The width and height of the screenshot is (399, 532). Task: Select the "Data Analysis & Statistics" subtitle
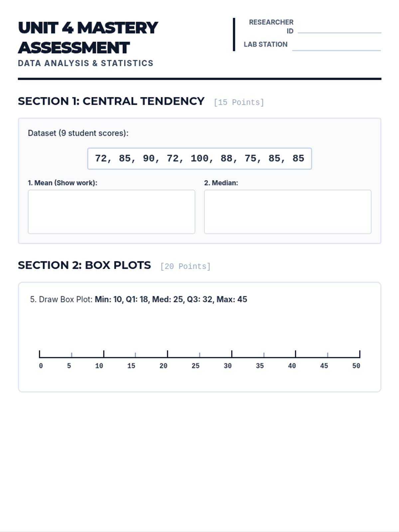coord(85,63)
